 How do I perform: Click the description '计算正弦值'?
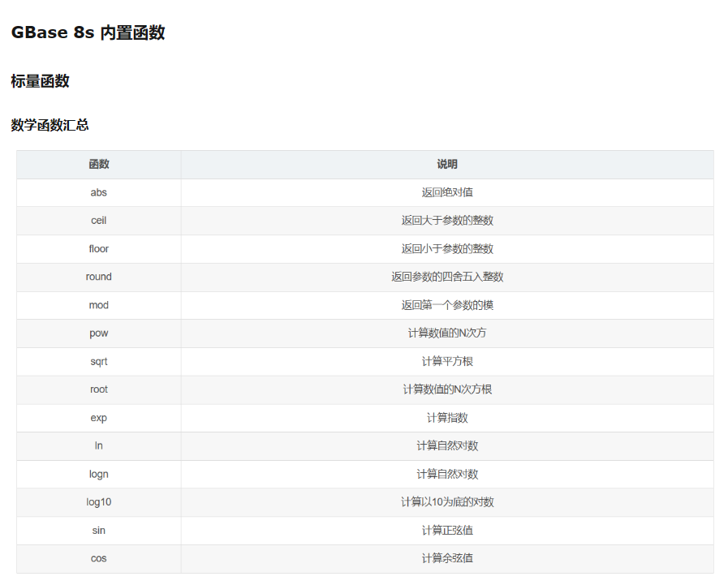pyautogui.click(x=447, y=530)
